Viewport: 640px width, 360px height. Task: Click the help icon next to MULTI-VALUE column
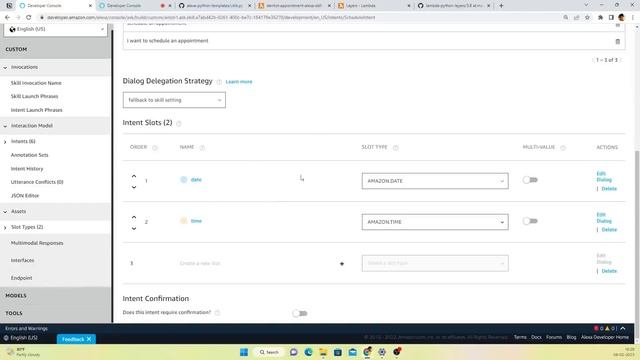pos(563,148)
